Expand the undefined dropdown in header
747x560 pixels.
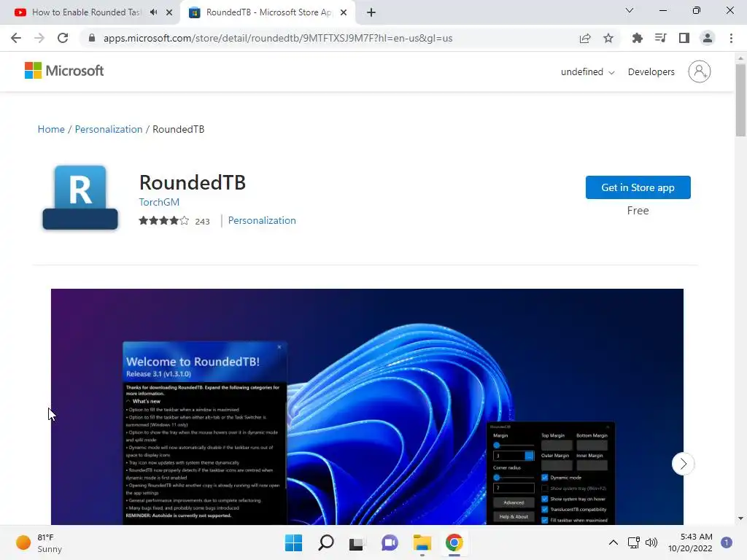click(587, 72)
